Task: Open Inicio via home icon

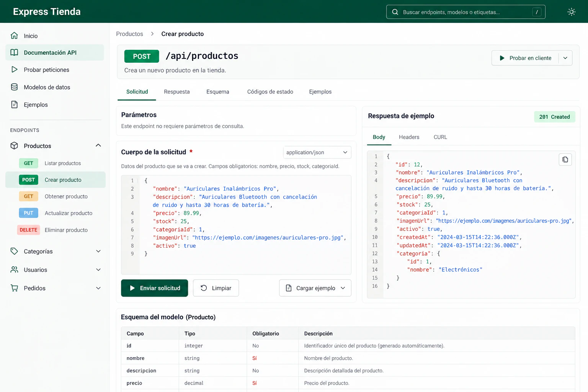Action: pyautogui.click(x=14, y=36)
